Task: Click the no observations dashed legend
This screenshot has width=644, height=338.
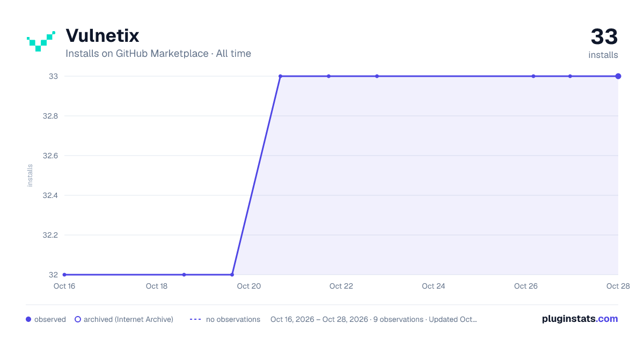Action: pos(195,319)
